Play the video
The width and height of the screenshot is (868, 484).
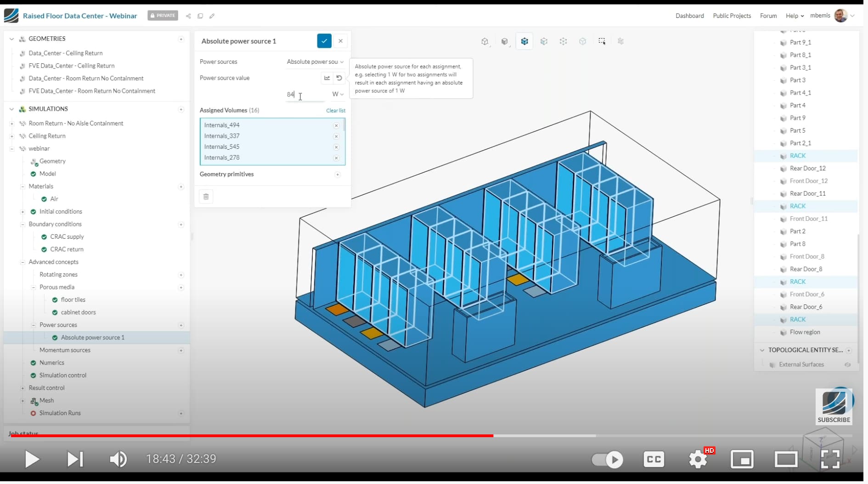click(x=32, y=459)
